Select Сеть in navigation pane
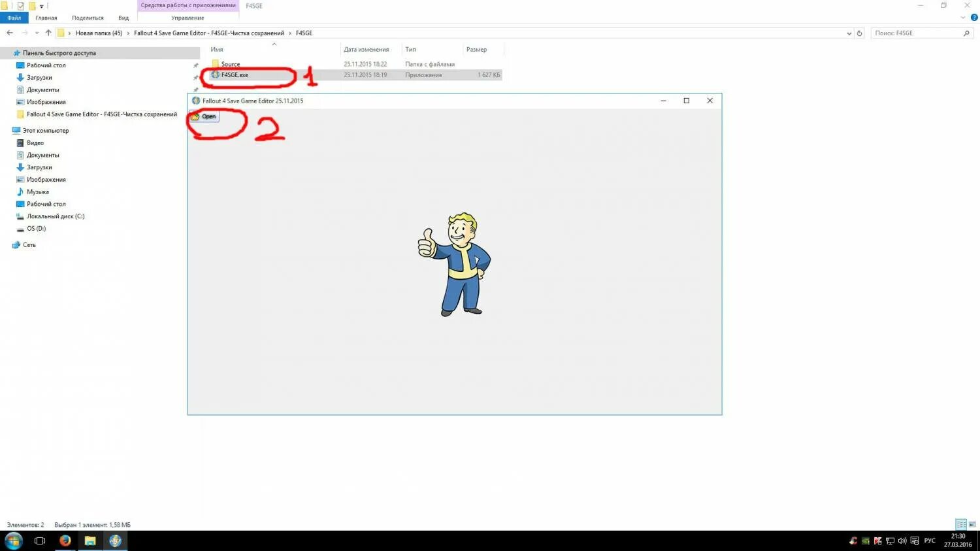980x551 pixels. coord(29,245)
